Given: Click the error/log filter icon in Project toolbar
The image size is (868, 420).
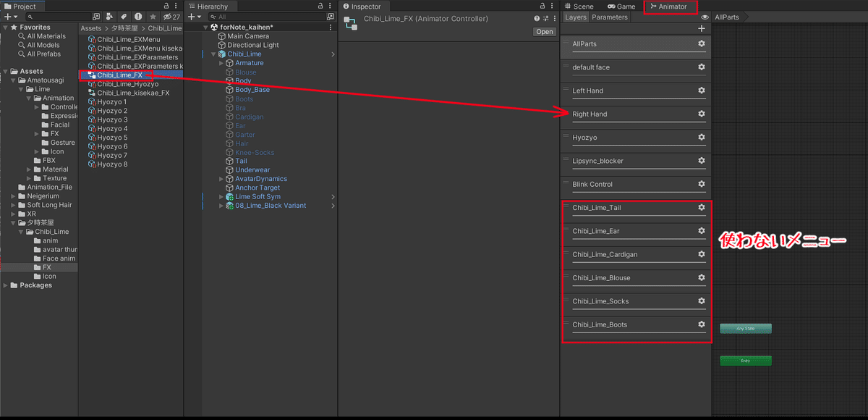Looking at the screenshot, I should coord(138,17).
